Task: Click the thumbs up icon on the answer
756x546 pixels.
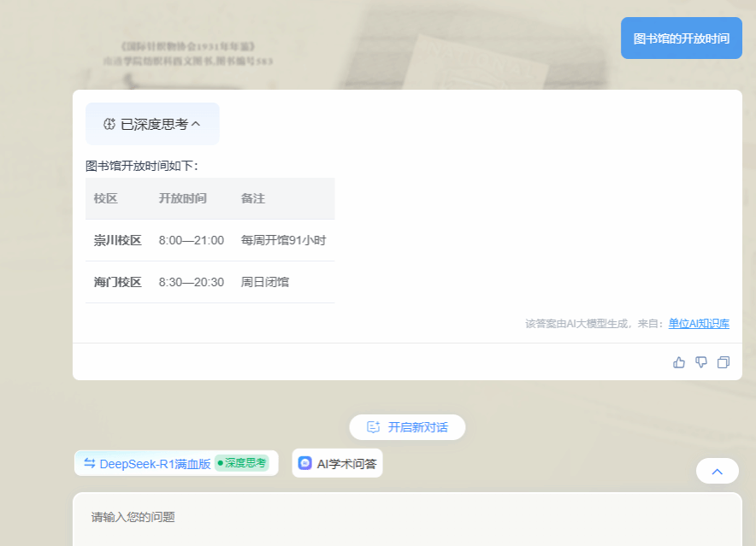Action: pyautogui.click(x=679, y=362)
